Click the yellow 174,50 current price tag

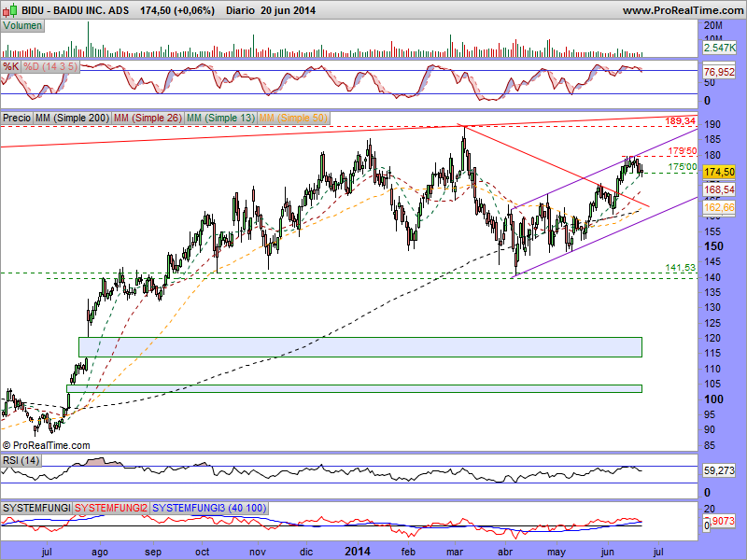(x=719, y=172)
